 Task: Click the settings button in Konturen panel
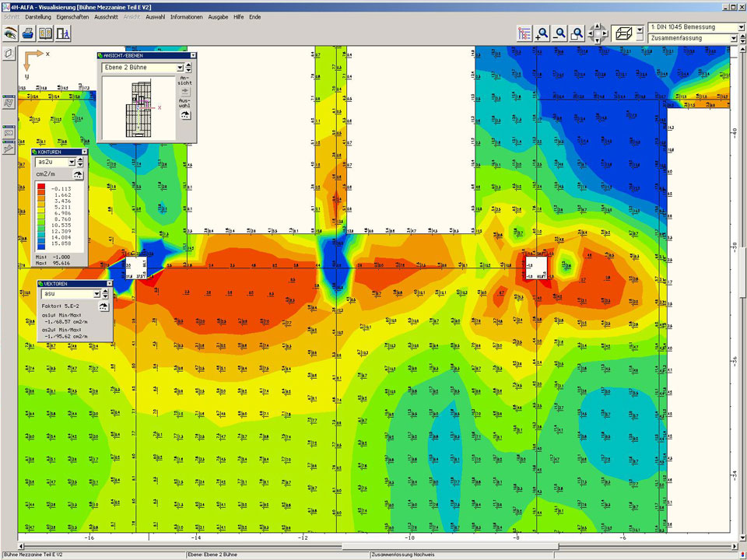coord(78,174)
